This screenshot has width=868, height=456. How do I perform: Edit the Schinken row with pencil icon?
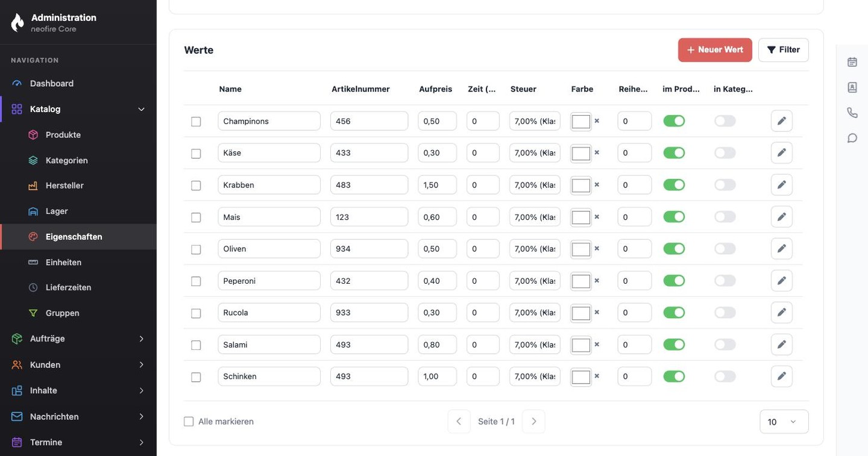782,376
